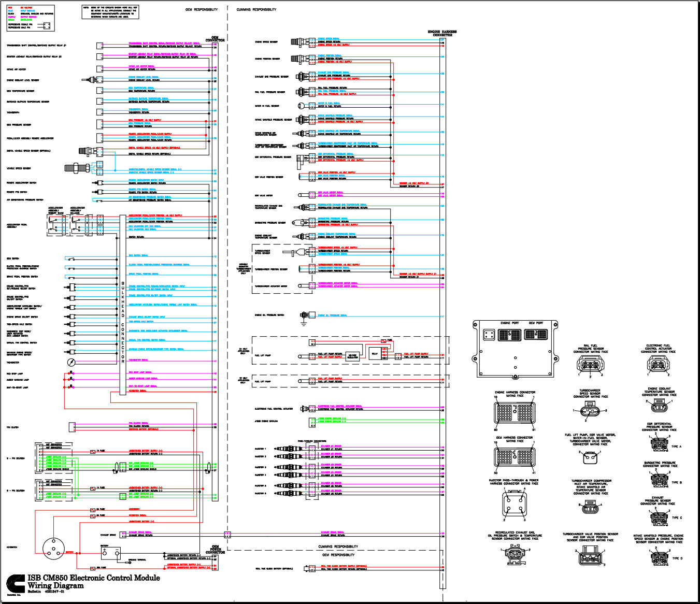Select the 'Wiring Diagram' subtitle text
Image resolution: width=700 pixels, height=604 pixels.
coord(55,585)
